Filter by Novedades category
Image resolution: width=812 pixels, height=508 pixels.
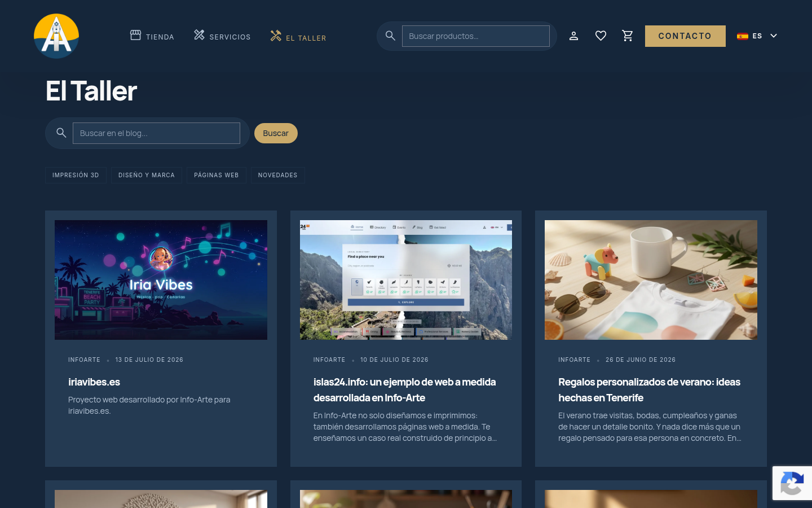coord(278,175)
